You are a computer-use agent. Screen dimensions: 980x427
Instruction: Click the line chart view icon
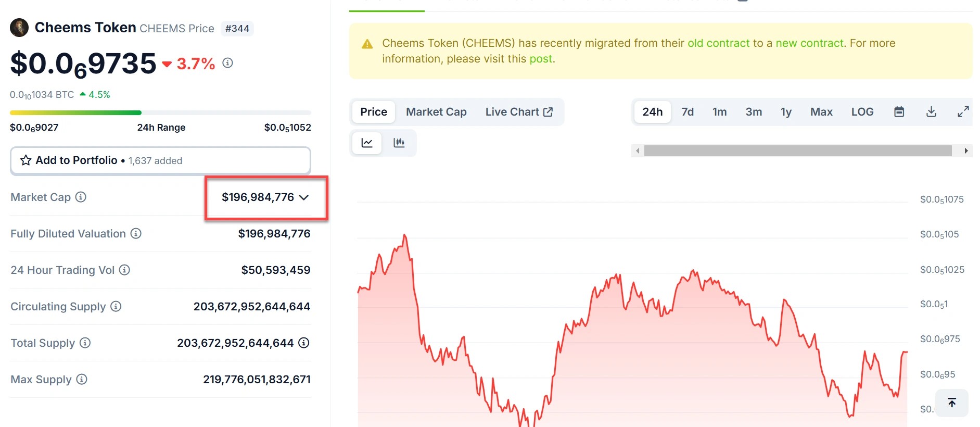pos(367,143)
